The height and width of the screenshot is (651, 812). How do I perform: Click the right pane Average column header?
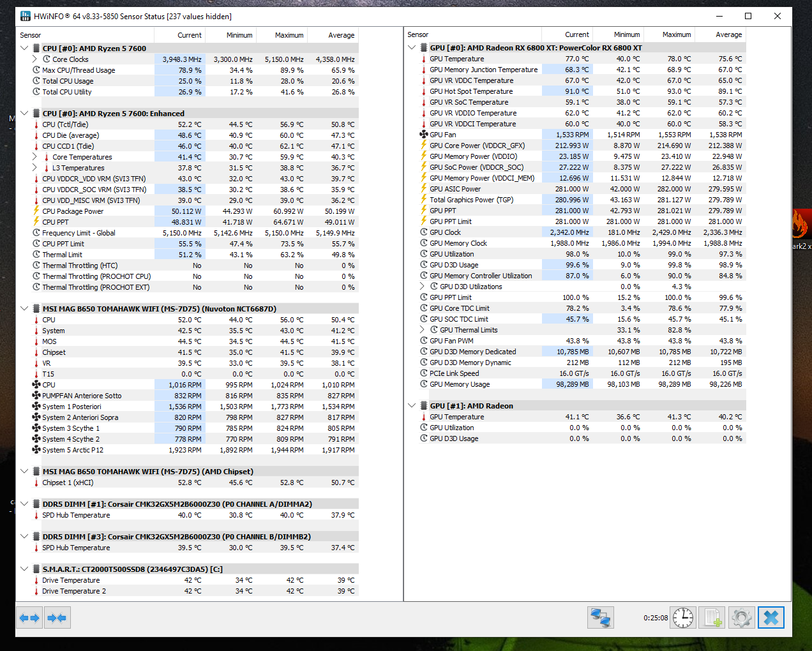click(x=720, y=34)
